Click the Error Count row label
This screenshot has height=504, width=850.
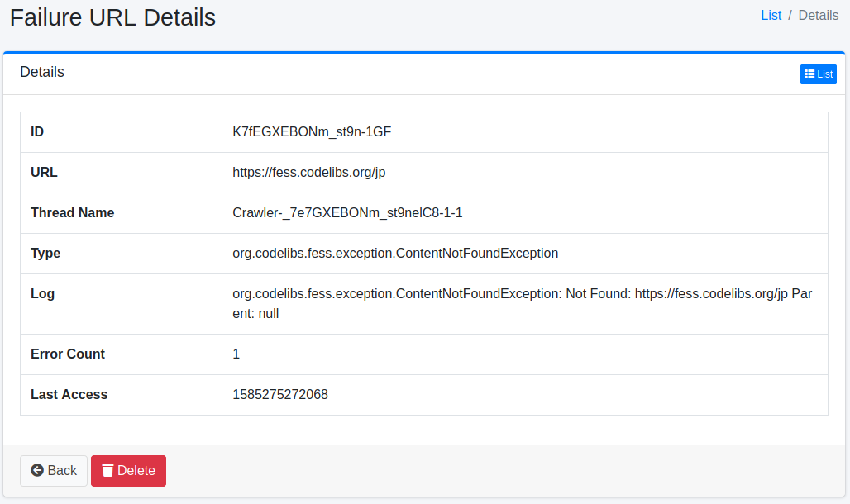68,354
